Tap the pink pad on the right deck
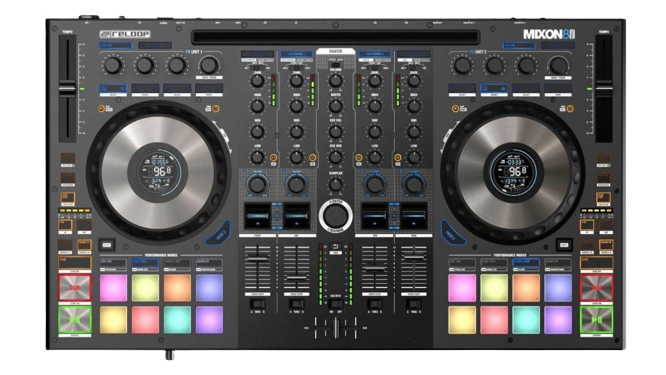The image size is (666, 375). pos(462,288)
